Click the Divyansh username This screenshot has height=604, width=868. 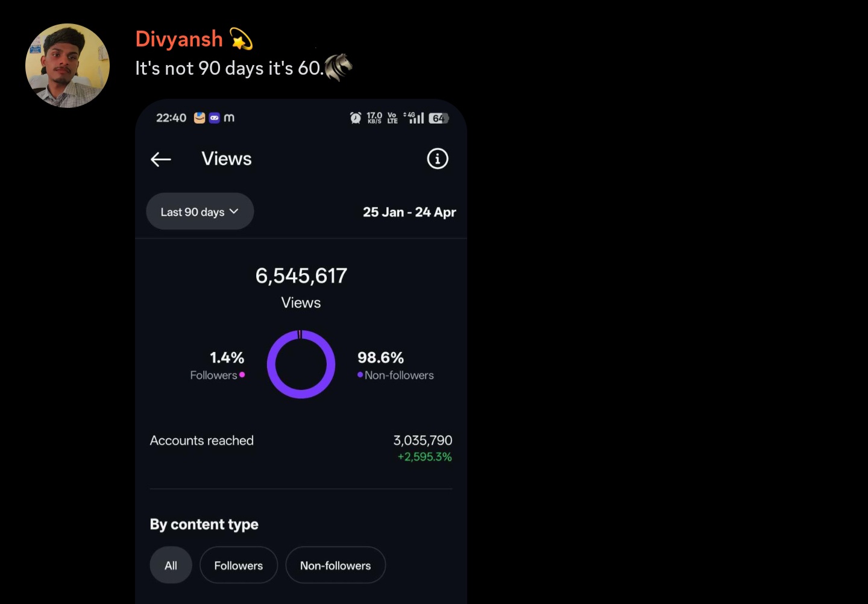click(179, 39)
